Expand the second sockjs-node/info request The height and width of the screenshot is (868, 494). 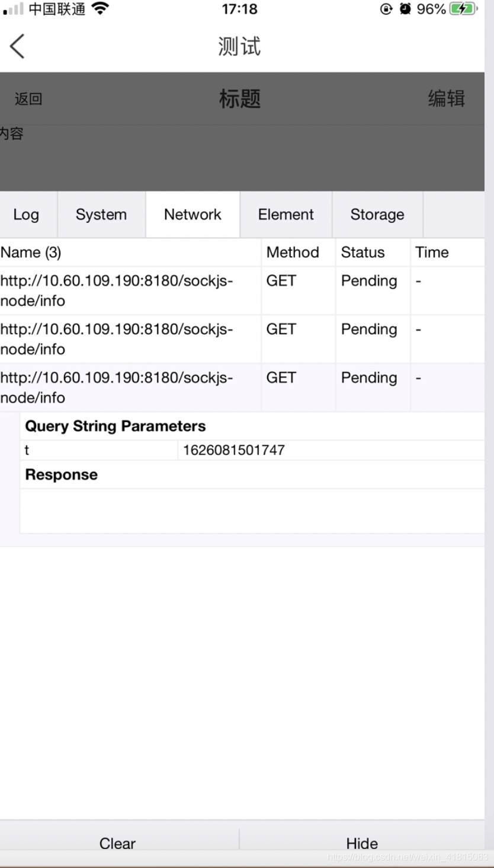[x=130, y=339]
